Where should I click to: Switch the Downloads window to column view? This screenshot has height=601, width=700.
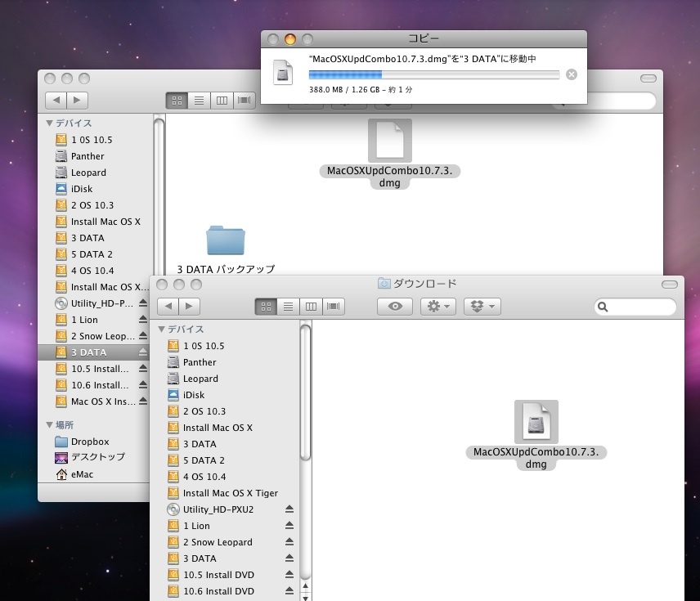click(x=311, y=307)
